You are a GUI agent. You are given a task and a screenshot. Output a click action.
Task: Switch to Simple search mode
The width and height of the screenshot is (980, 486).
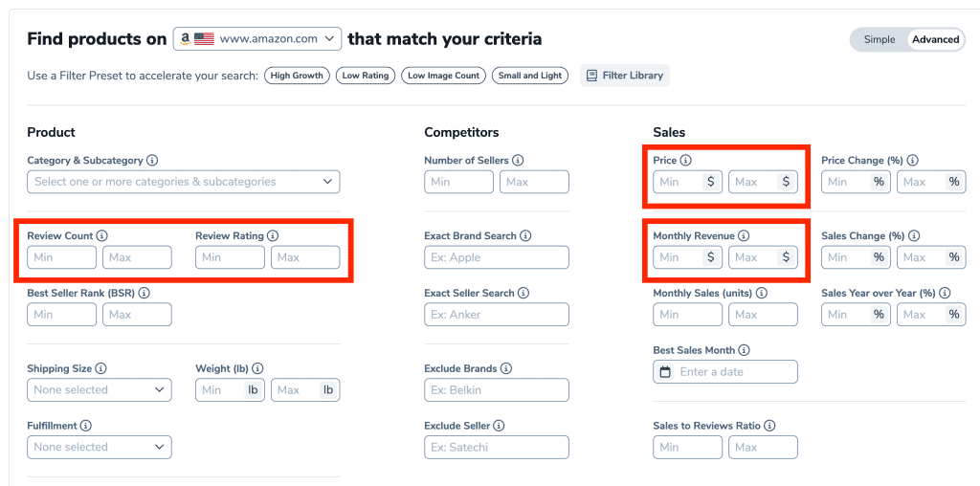pyautogui.click(x=880, y=39)
